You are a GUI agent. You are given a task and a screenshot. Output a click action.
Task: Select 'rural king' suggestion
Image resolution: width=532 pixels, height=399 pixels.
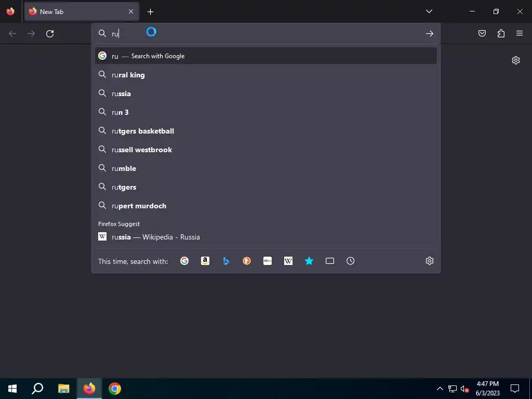[265, 75]
